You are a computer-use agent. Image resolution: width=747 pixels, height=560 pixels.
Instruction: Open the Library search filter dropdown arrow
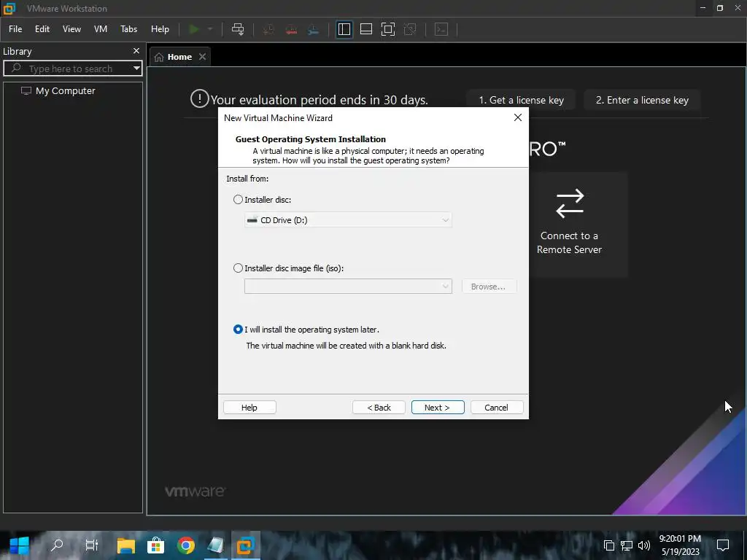tap(136, 69)
